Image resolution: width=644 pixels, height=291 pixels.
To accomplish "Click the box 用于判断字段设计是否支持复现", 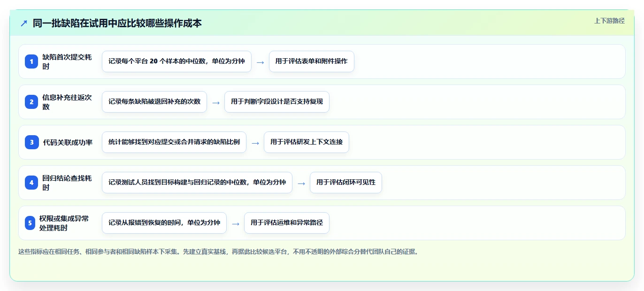I will pyautogui.click(x=277, y=102).
